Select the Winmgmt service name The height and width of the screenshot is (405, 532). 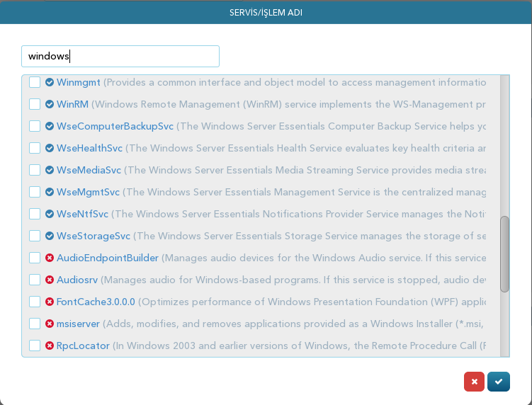point(79,82)
